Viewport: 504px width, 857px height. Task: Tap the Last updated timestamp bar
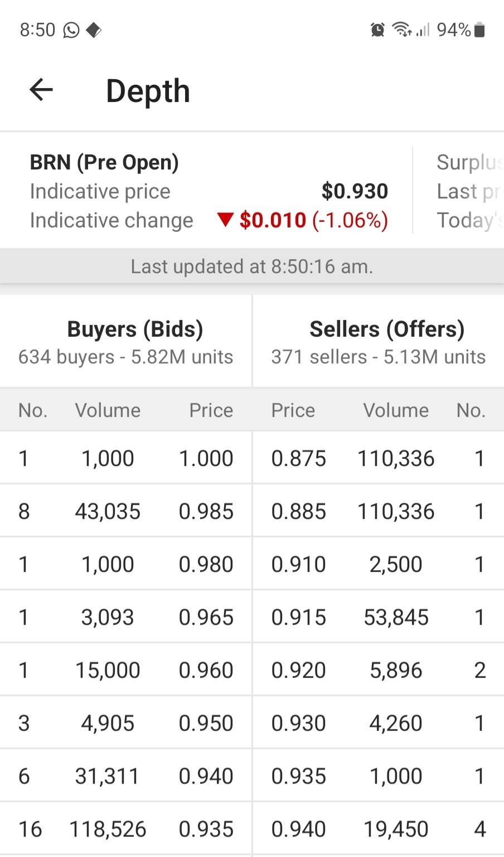[252, 267]
